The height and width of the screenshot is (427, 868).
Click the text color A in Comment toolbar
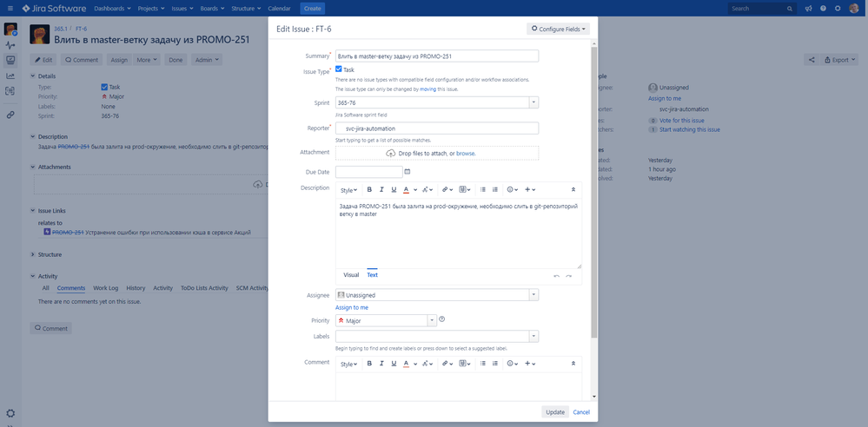coord(406,364)
